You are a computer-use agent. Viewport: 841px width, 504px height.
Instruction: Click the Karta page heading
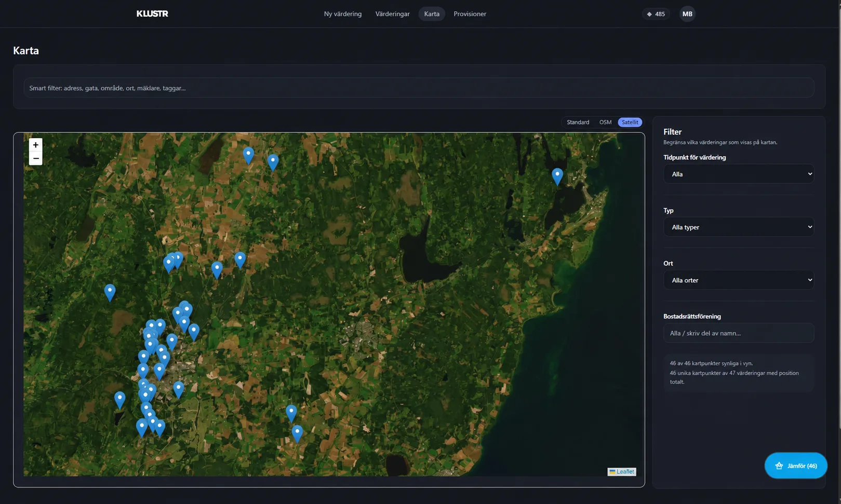[26, 50]
